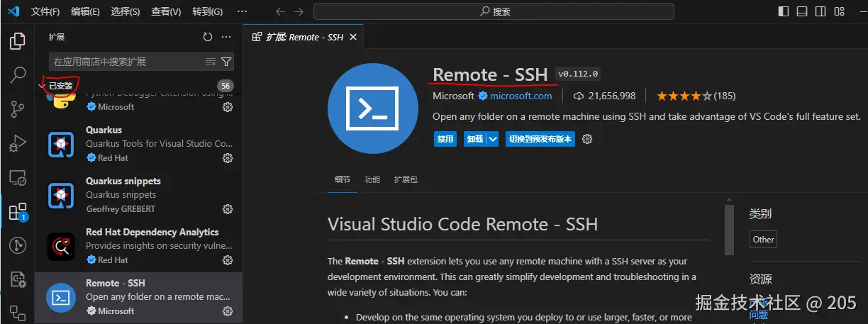This screenshot has width=868, height=324.
Task: Open the microsoft.com publisher link
Action: coord(521,96)
